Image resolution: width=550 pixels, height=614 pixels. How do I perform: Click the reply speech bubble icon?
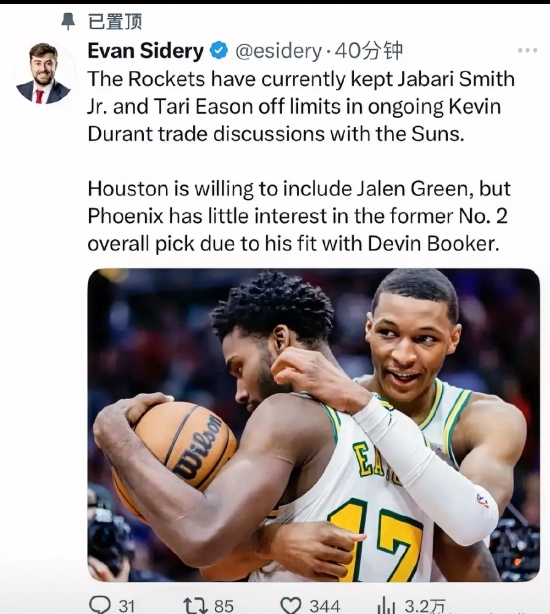click(99, 605)
